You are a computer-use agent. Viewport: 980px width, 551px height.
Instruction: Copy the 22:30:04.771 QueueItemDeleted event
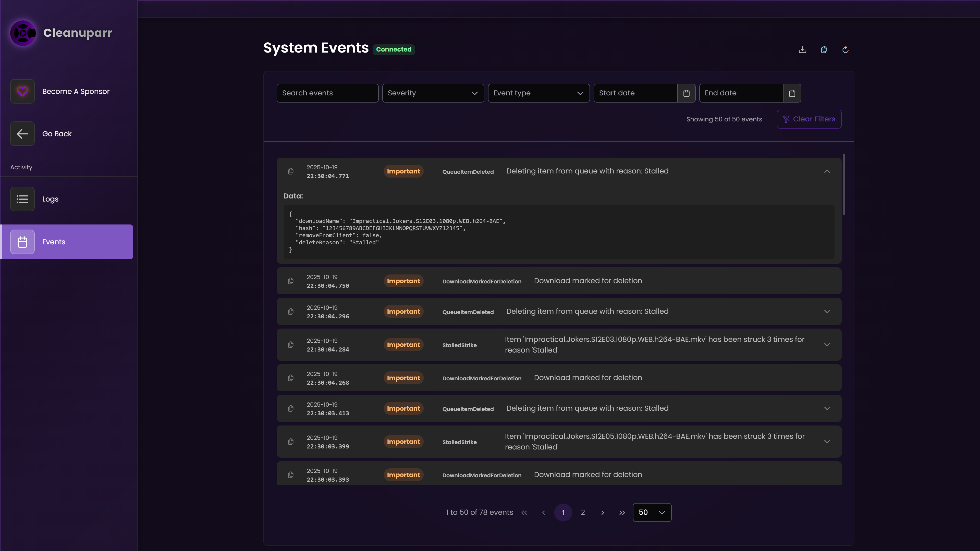(291, 171)
